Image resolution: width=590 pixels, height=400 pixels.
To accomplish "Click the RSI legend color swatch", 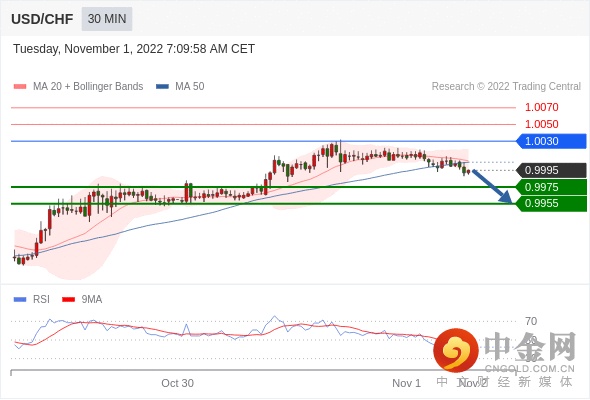I will point(20,300).
